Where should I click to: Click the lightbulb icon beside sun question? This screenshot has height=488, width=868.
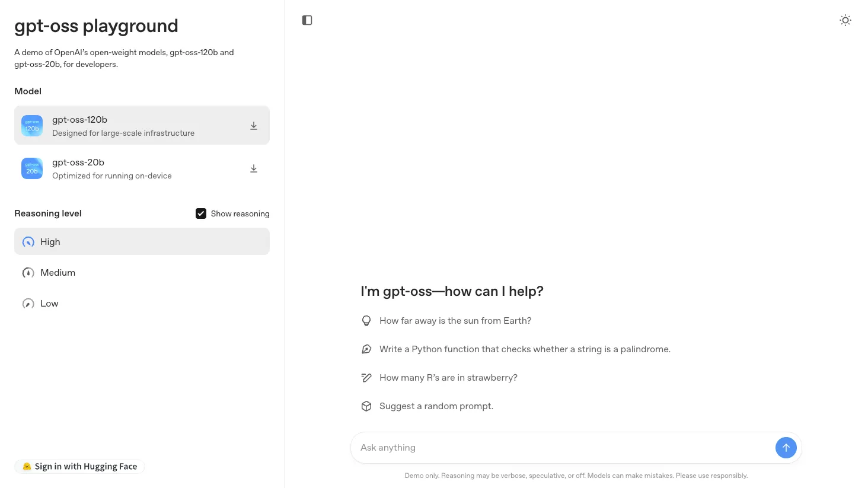pos(366,321)
